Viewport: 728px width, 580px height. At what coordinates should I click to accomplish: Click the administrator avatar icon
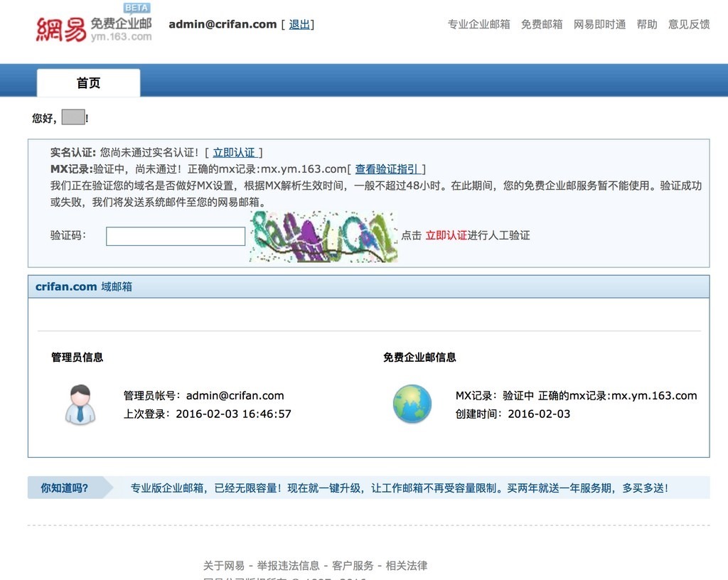point(80,404)
